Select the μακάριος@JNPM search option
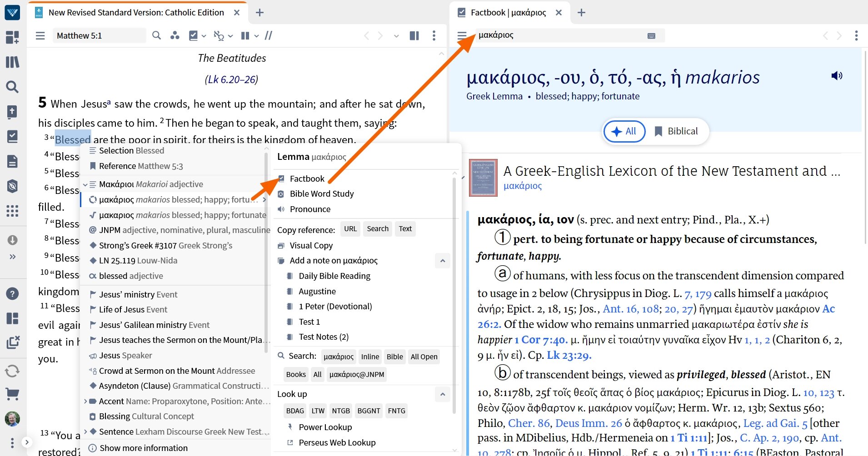Viewport: 868px width, 456px height. [357, 375]
